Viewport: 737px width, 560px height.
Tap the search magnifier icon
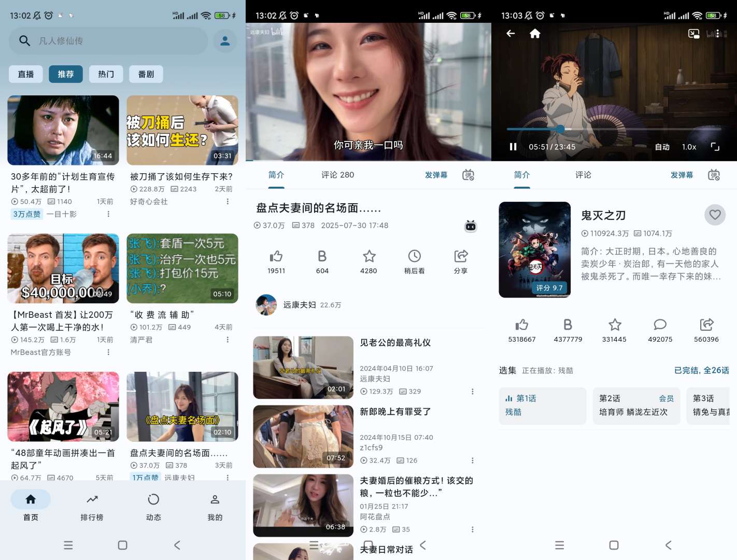pos(24,40)
